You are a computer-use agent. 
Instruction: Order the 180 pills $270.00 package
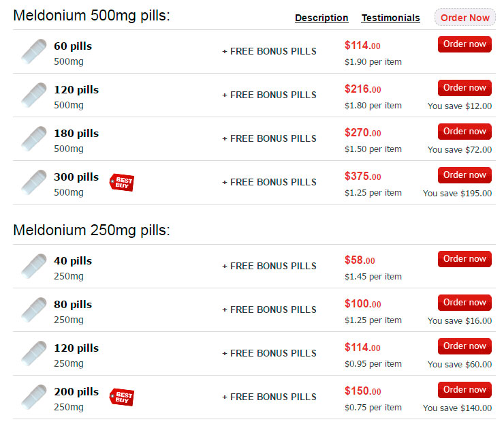pos(464,132)
